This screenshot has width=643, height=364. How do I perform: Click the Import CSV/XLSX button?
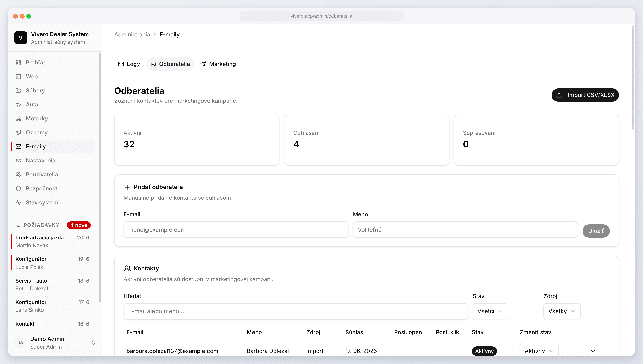click(x=585, y=95)
